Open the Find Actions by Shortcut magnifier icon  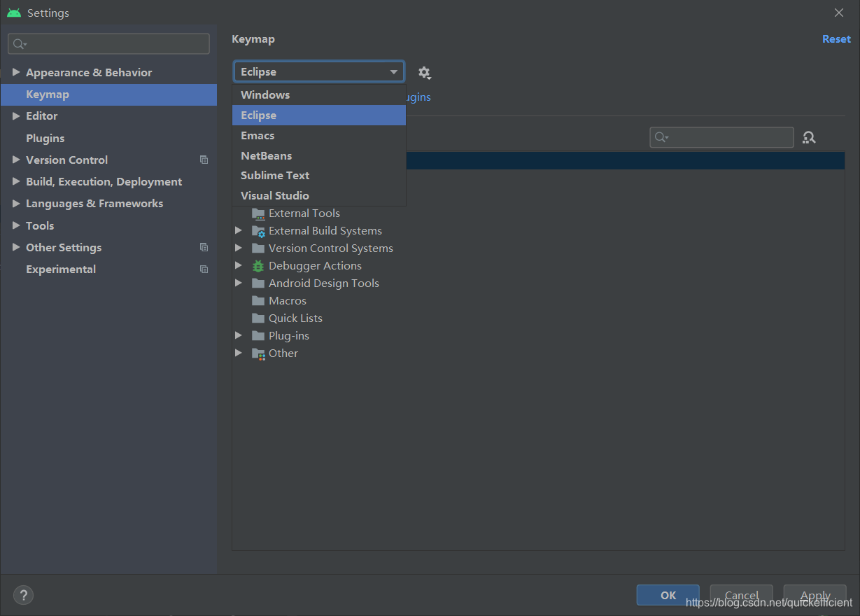(809, 137)
